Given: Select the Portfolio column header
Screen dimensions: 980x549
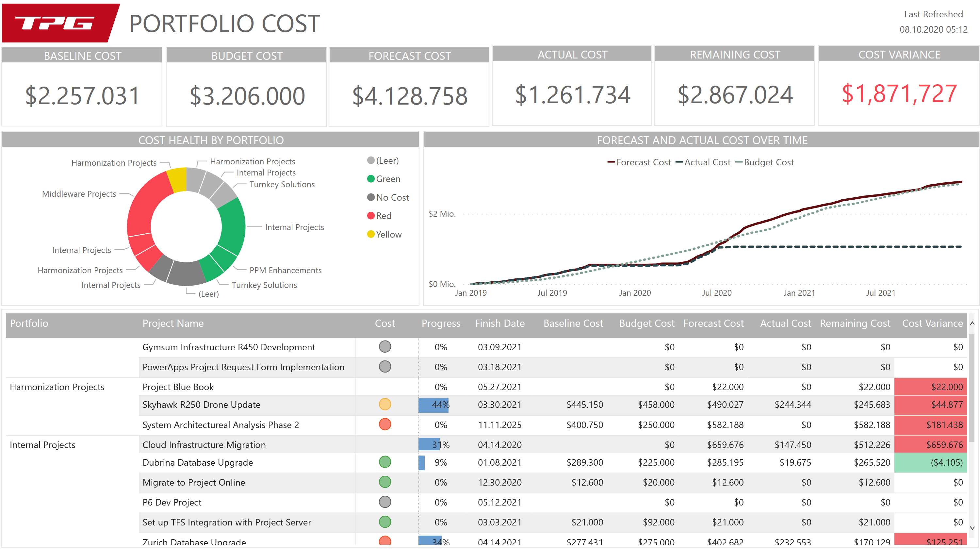Looking at the screenshot, I should click(x=29, y=323).
